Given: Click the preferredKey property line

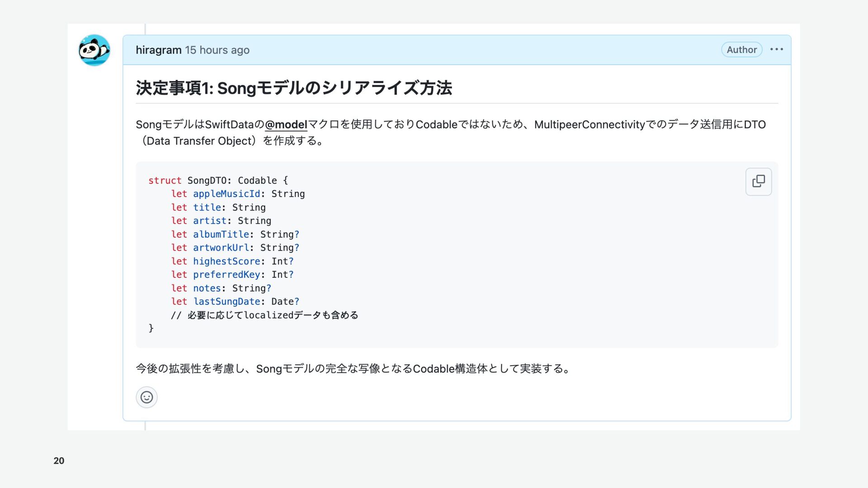Looking at the screenshot, I should (226, 275).
